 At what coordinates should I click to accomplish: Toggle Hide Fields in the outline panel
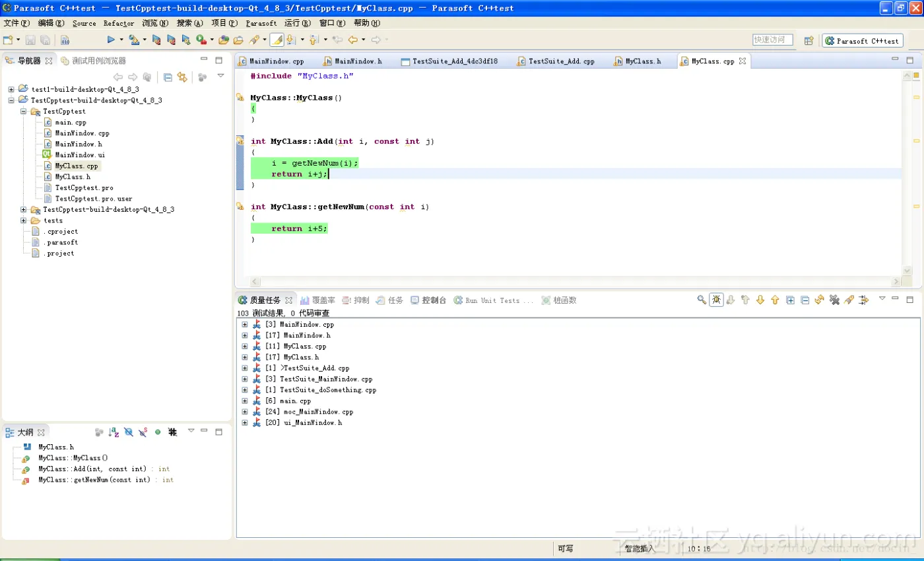[129, 432]
